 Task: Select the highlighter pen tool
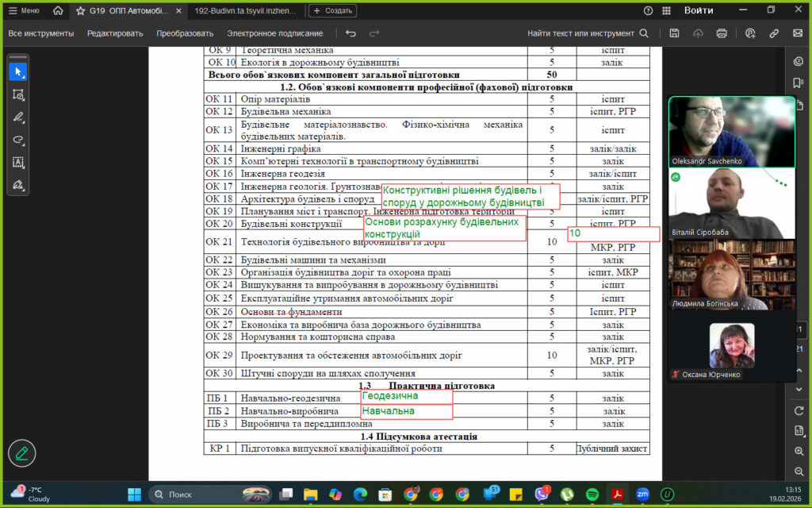pyautogui.click(x=18, y=117)
